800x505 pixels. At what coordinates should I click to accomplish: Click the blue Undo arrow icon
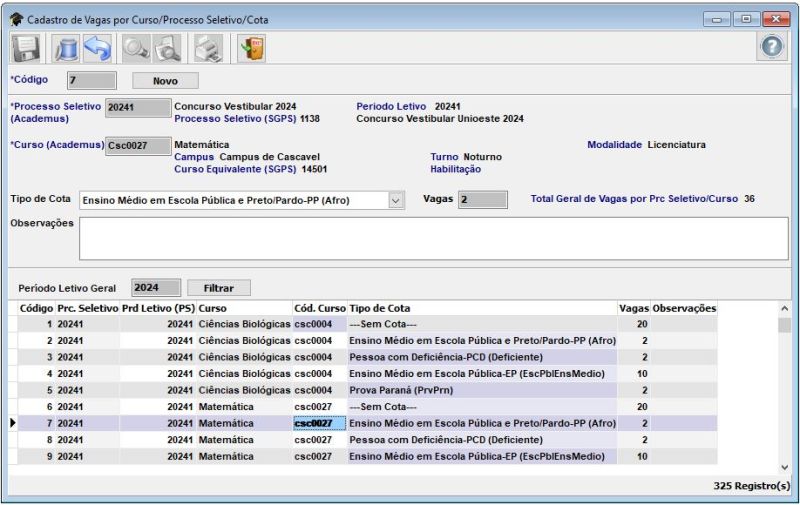click(x=97, y=48)
